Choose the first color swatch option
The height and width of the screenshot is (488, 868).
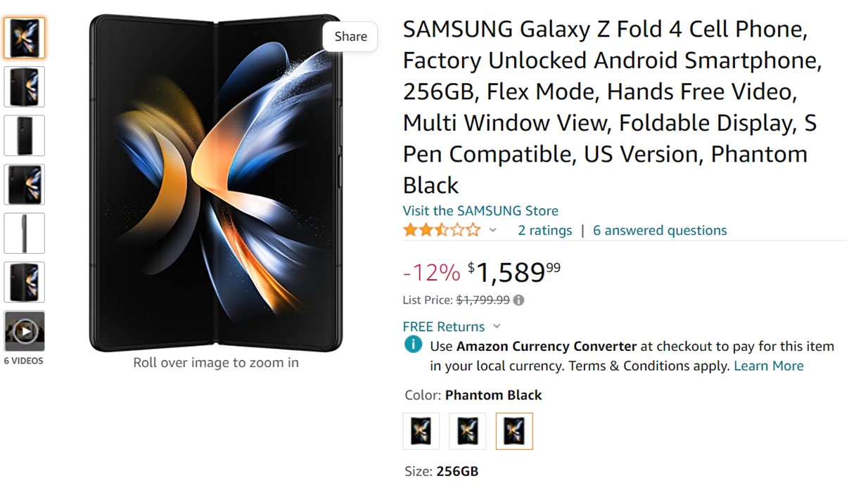(x=421, y=431)
